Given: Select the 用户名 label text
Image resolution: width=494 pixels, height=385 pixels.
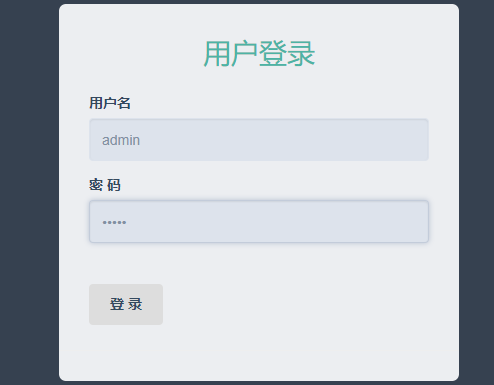Looking at the screenshot, I should coord(110,103).
